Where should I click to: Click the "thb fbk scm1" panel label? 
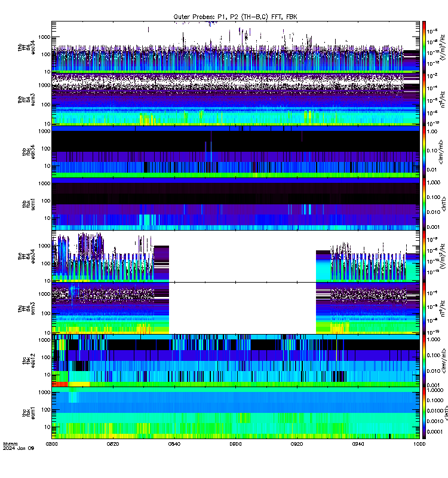point(29,204)
